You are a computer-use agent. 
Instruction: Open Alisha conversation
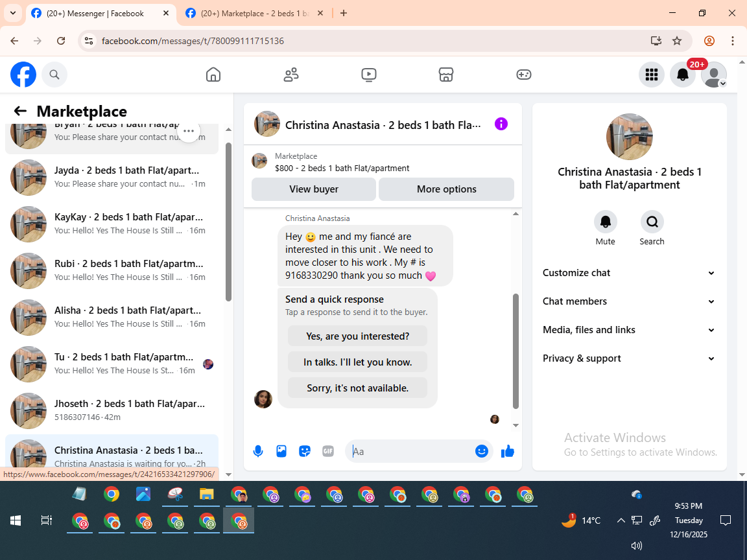coord(112,317)
